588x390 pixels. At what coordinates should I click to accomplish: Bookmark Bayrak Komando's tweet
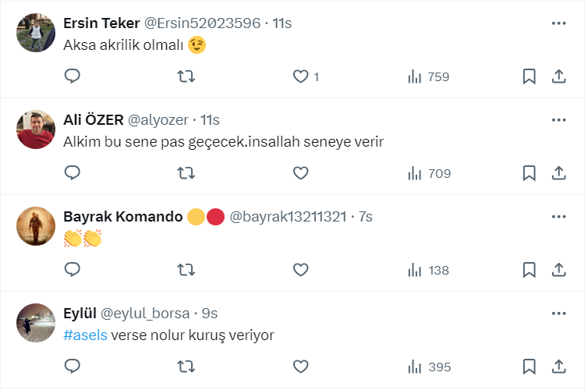(529, 270)
